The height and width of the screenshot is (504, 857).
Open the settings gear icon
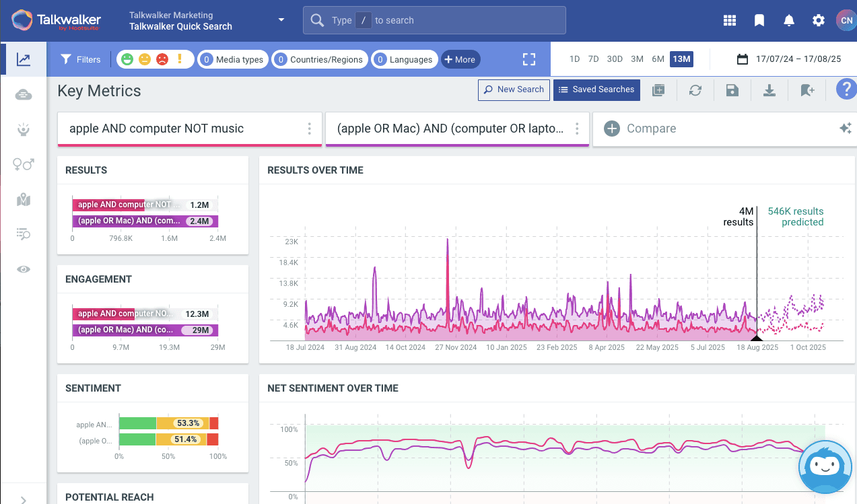click(819, 21)
